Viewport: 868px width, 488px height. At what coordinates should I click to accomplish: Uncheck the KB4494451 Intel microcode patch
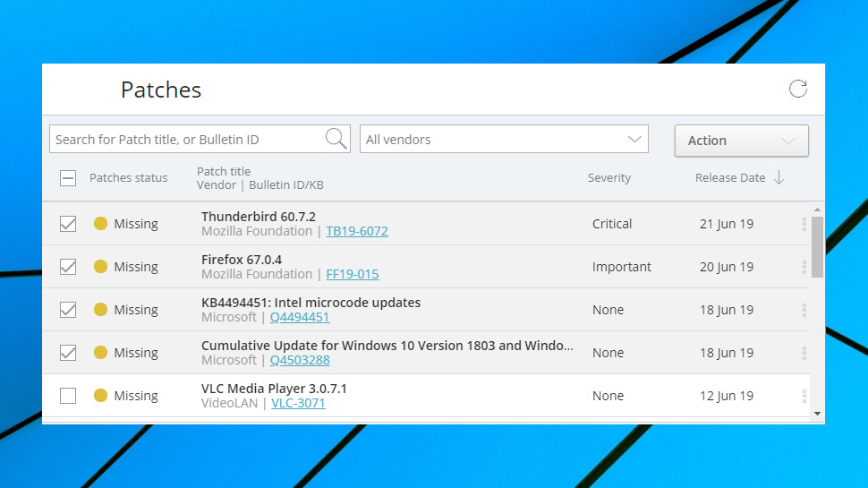click(x=68, y=310)
